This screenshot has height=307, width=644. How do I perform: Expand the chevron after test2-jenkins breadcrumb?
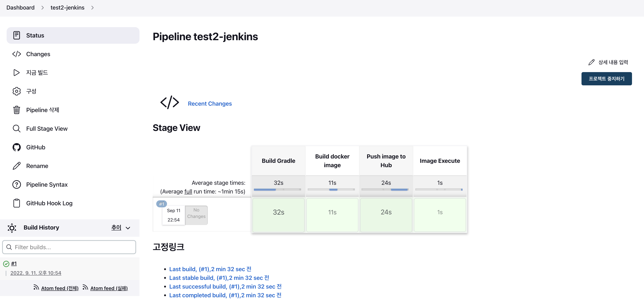point(93,8)
